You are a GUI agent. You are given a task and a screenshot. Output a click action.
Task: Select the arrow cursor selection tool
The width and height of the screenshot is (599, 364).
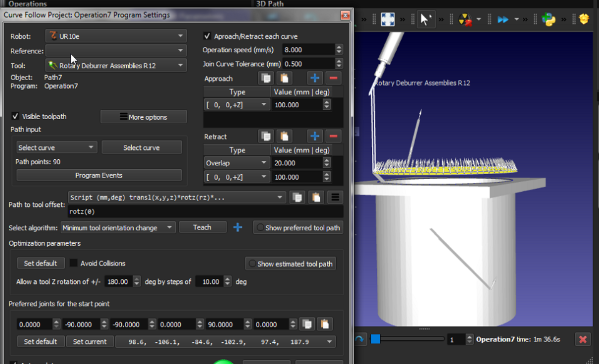425,19
